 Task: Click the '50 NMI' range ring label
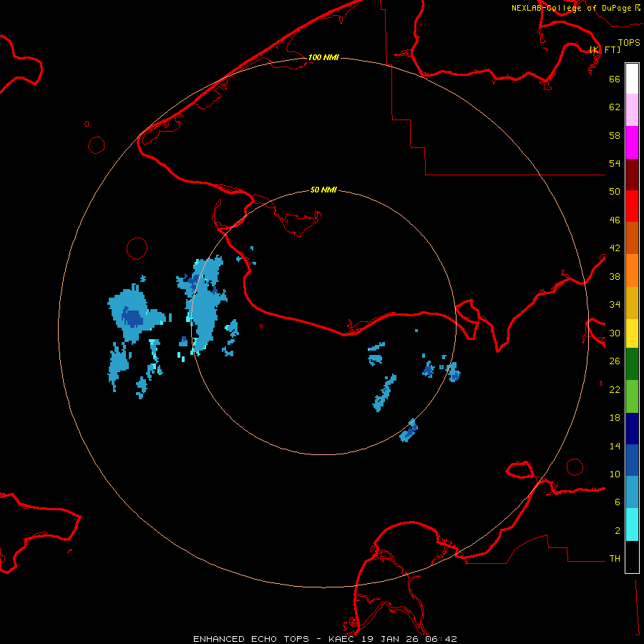pyautogui.click(x=323, y=190)
